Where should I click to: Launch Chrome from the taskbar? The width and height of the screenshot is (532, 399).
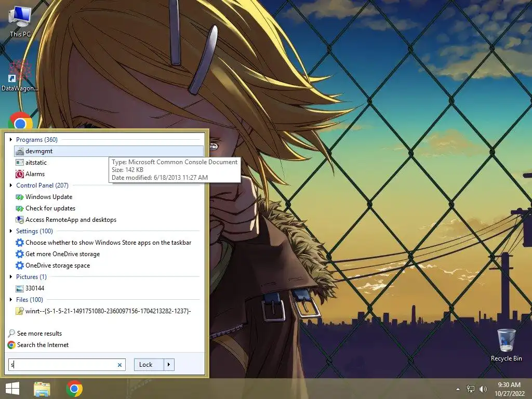click(x=74, y=389)
